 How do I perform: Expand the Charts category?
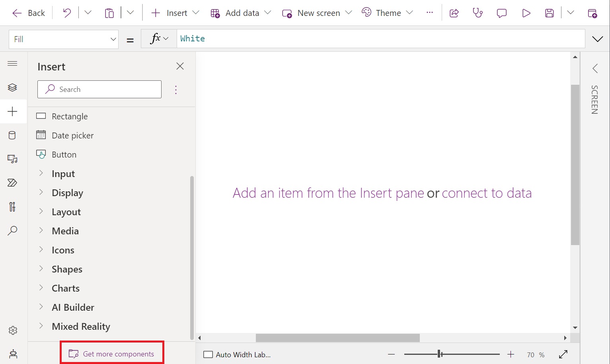pos(66,288)
